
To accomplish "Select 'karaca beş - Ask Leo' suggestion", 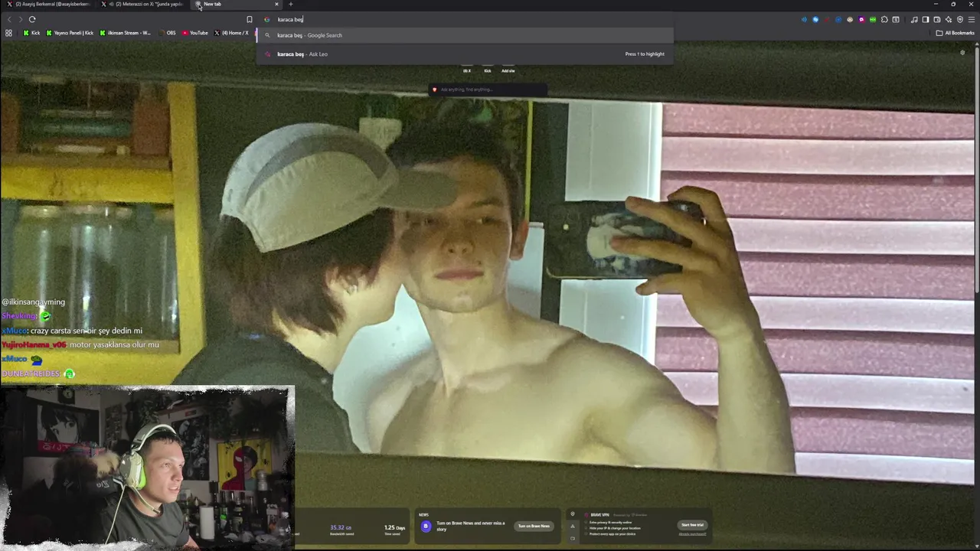I will pos(465,54).
